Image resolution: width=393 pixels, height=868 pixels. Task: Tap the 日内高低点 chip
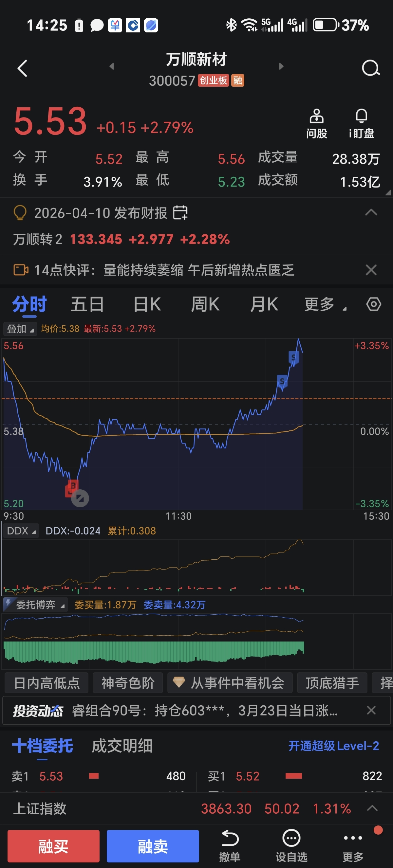click(x=47, y=683)
